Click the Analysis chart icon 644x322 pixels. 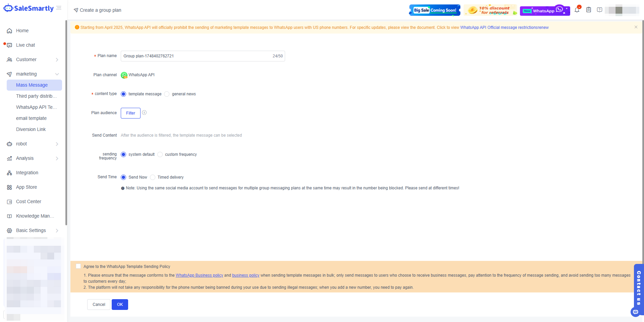click(9, 158)
